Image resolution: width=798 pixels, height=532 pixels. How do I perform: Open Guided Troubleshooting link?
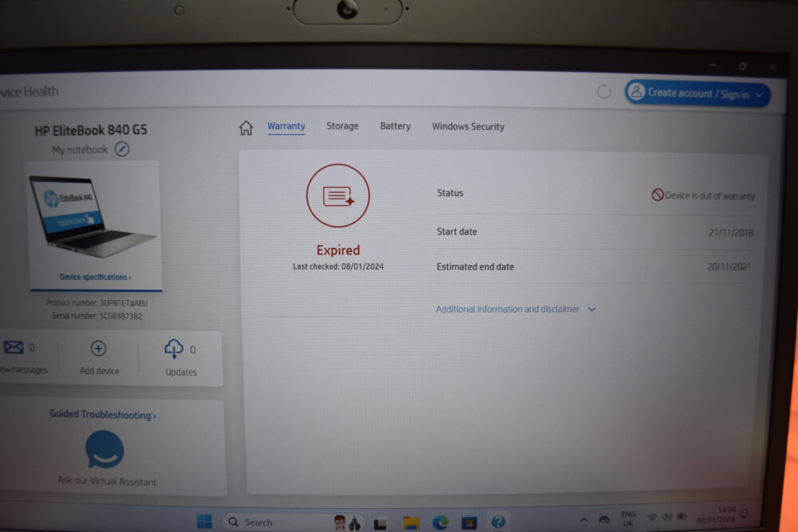pyautogui.click(x=102, y=415)
